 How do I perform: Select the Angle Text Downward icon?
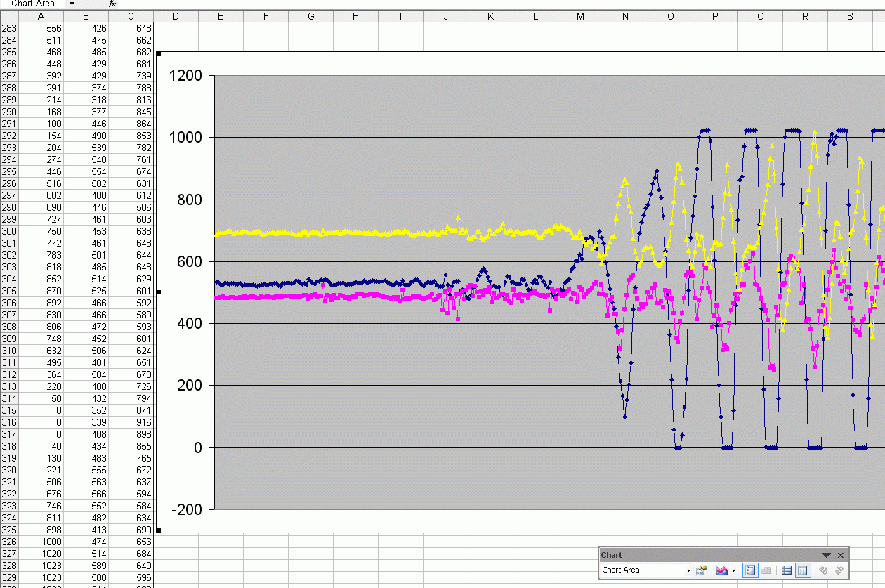[x=824, y=570]
